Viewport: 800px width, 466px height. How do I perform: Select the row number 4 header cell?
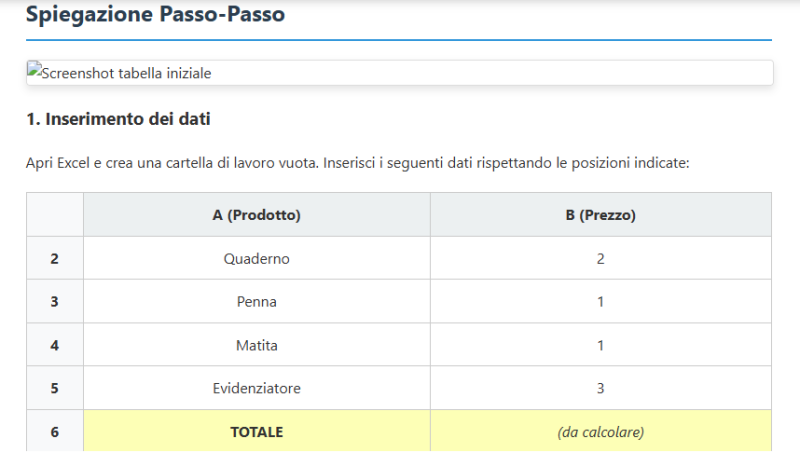click(55, 345)
